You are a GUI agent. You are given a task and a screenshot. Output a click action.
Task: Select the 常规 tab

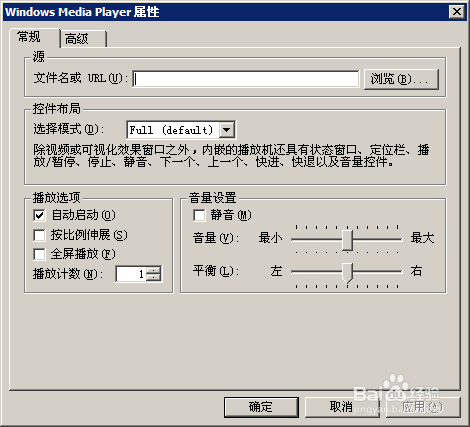point(35,37)
